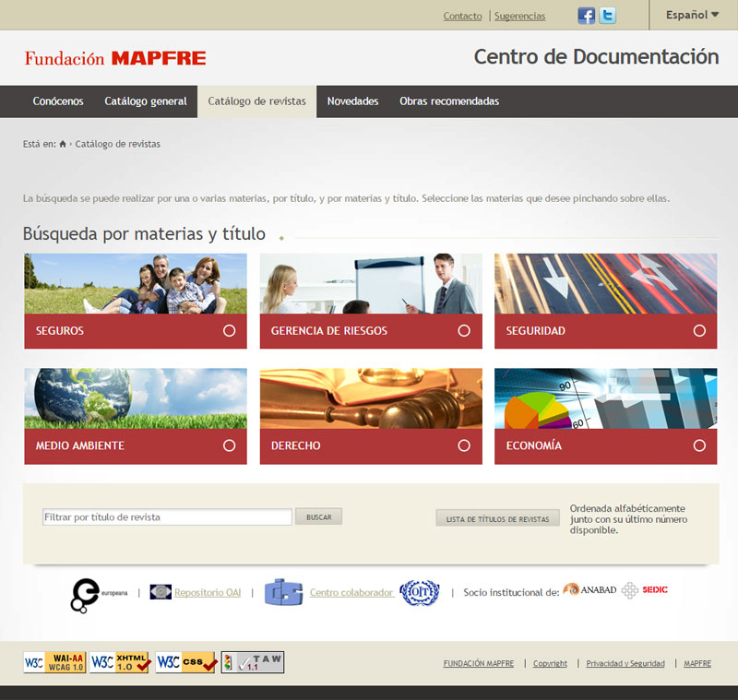Screen dimensions: 738x700
Task: Click the ECONOMÍA category label
Action: click(x=534, y=445)
